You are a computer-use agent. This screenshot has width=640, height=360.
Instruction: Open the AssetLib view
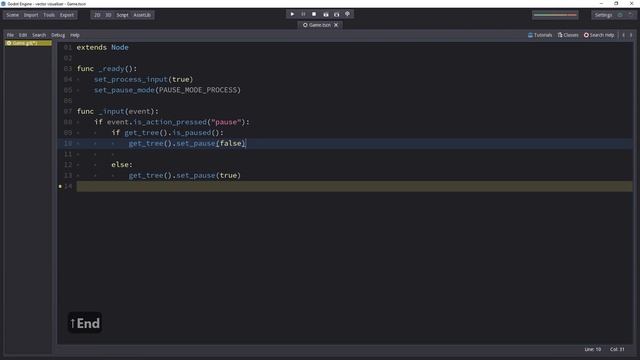point(142,15)
